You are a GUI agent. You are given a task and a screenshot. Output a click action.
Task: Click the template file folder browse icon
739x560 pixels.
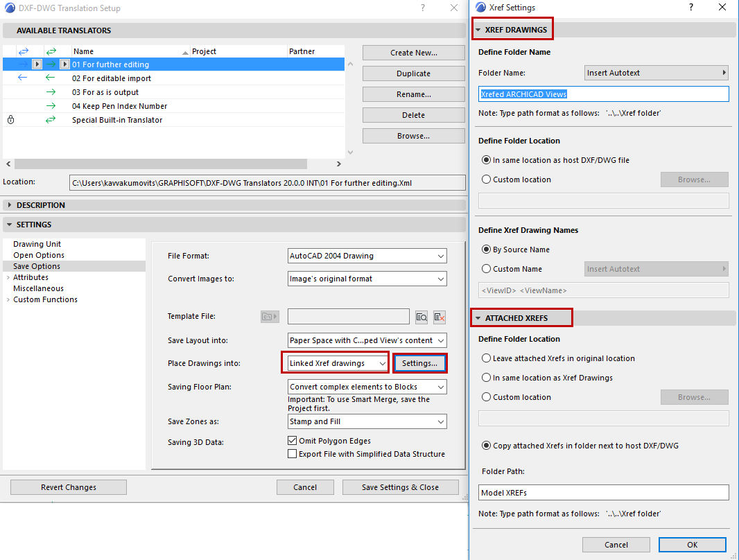(270, 317)
